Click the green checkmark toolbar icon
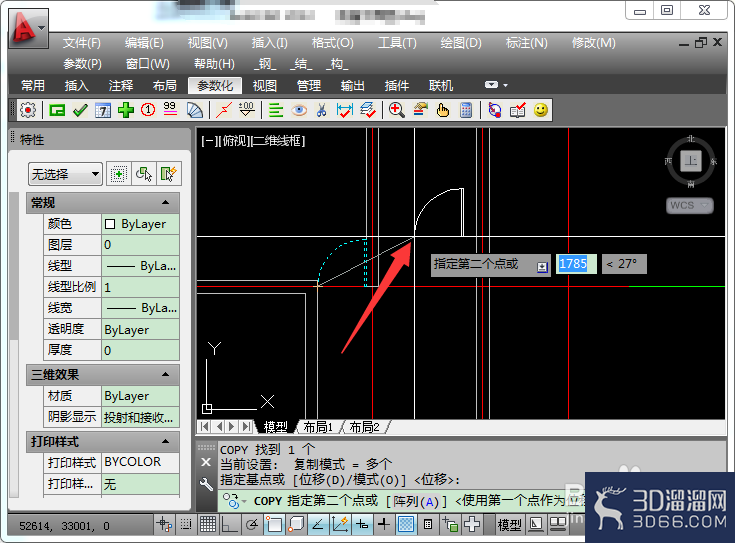The height and width of the screenshot is (543, 735). coord(81,111)
